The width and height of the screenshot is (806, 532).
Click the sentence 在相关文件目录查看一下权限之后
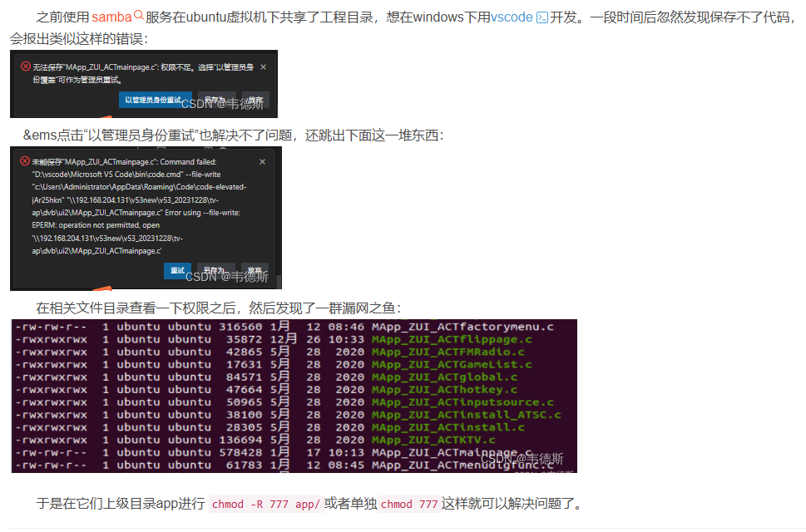(136, 308)
